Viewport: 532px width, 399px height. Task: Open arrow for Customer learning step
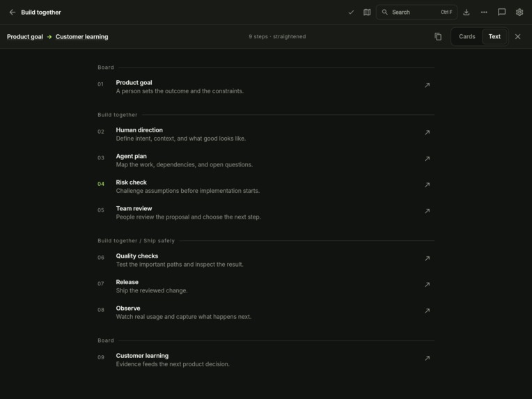tap(427, 359)
